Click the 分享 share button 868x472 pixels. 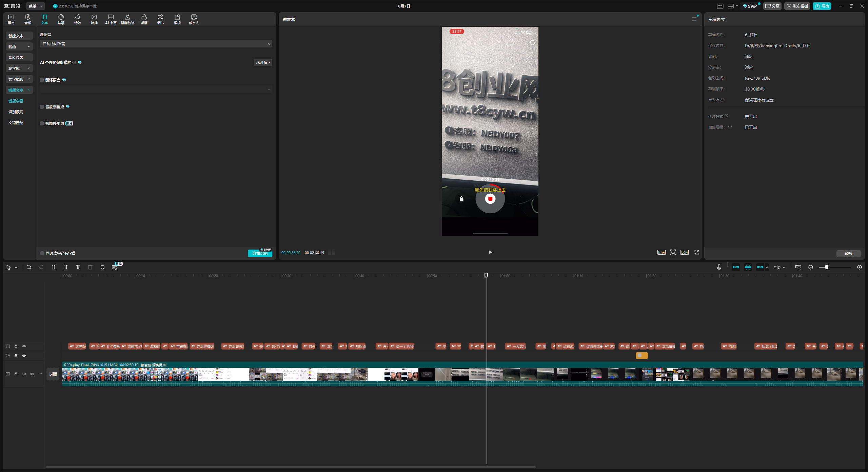pyautogui.click(x=772, y=6)
